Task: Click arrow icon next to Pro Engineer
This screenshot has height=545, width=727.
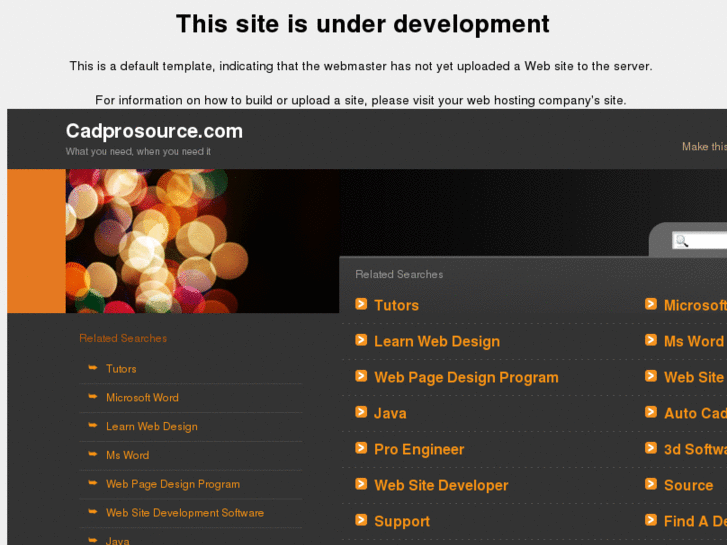Action: [361, 448]
